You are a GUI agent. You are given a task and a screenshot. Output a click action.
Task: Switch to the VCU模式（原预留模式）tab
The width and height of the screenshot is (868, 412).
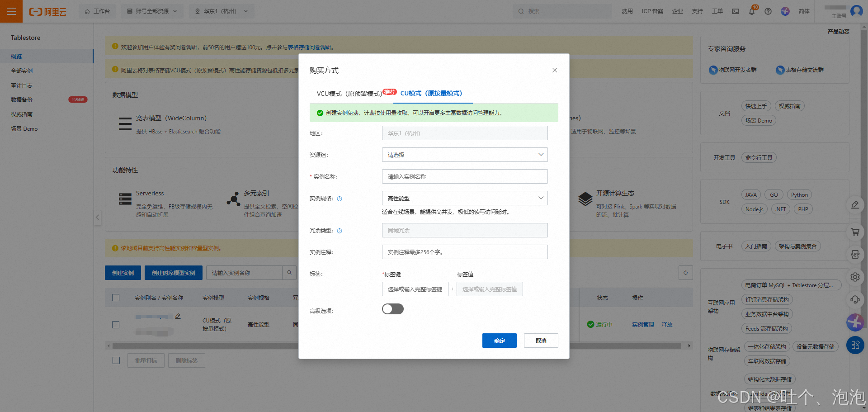[349, 93]
